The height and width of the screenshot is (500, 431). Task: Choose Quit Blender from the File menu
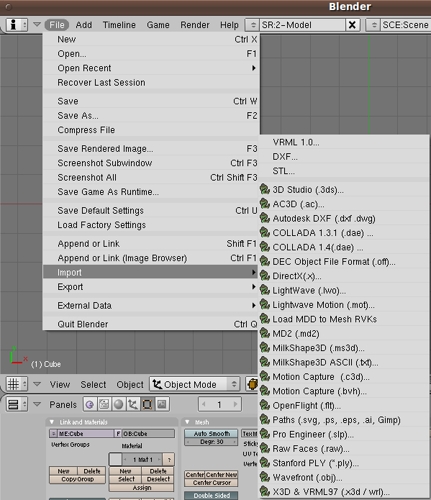coord(151,324)
